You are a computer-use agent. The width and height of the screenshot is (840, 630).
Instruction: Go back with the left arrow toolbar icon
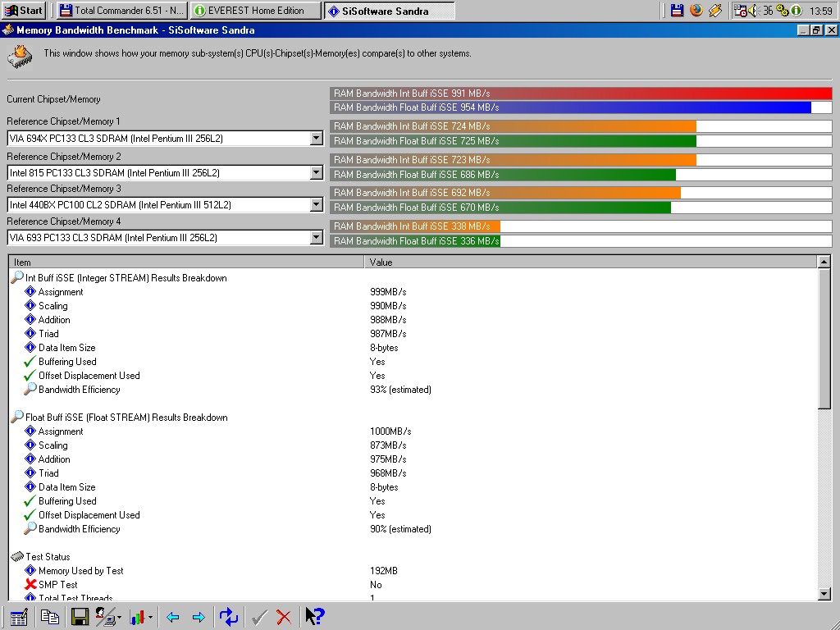coord(172,618)
